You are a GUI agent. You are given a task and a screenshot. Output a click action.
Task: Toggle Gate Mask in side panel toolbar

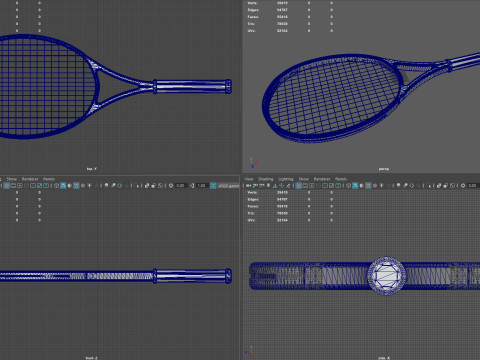(x=318, y=186)
